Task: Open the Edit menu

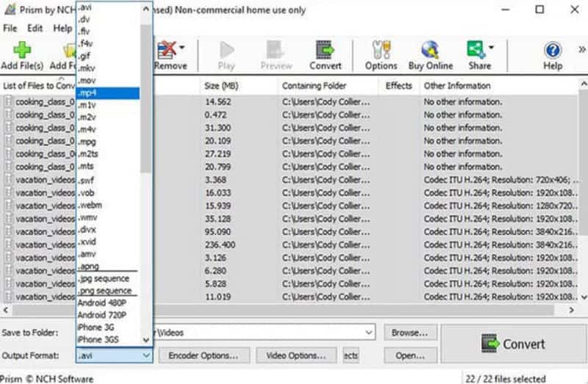Action: tap(35, 29)
